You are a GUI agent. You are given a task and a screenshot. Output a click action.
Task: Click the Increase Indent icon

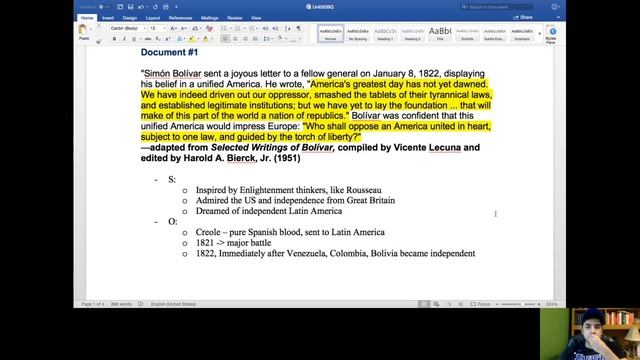pos(275,28)
